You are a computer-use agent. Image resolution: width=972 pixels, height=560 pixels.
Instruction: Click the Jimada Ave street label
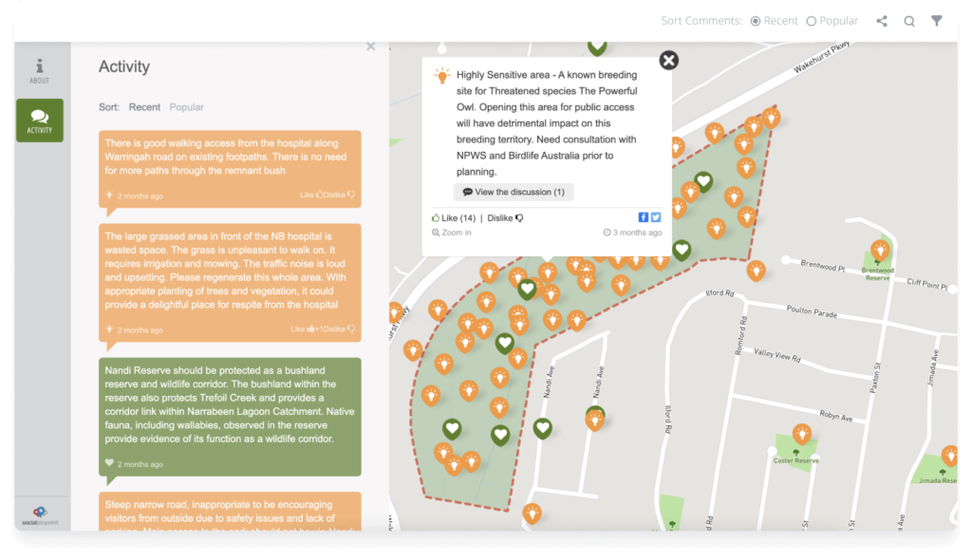coord(932,367)
